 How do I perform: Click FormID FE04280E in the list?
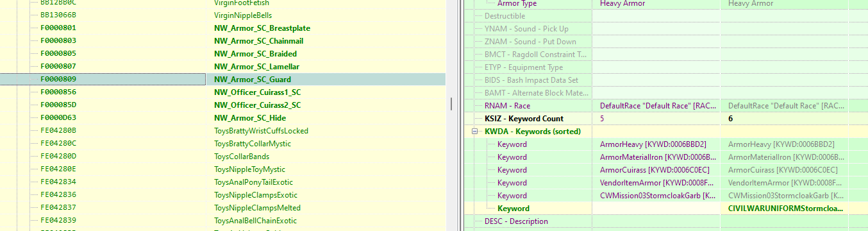tap(58, 169)
